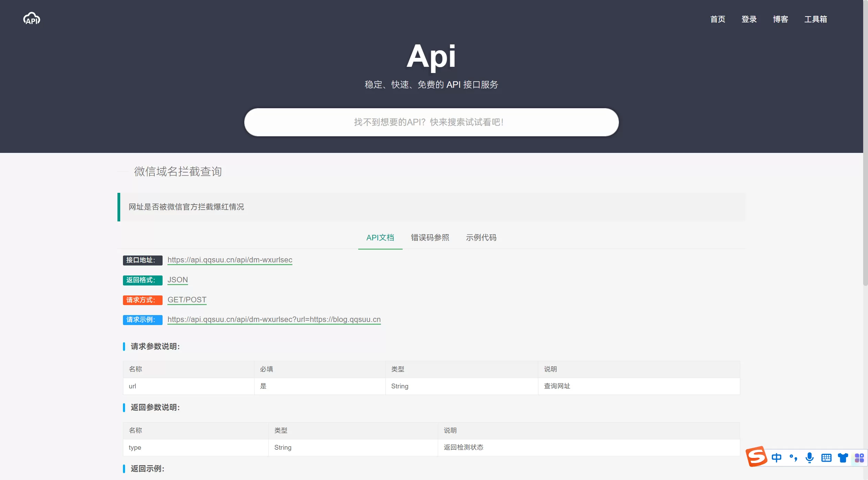The width and height of the screenshot is (868, 480).
Task: Click the GET/POST request method text
Action: [x=187, y=300]
